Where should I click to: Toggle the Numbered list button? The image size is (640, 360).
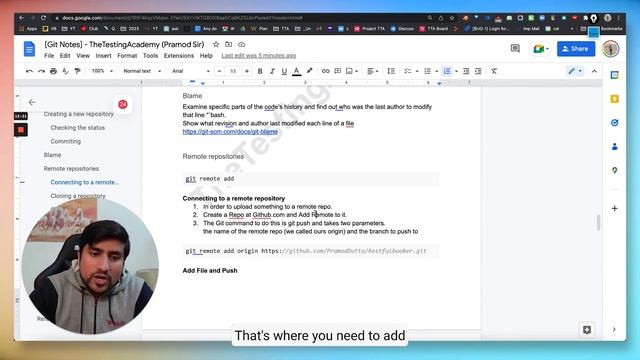[447, 71]
